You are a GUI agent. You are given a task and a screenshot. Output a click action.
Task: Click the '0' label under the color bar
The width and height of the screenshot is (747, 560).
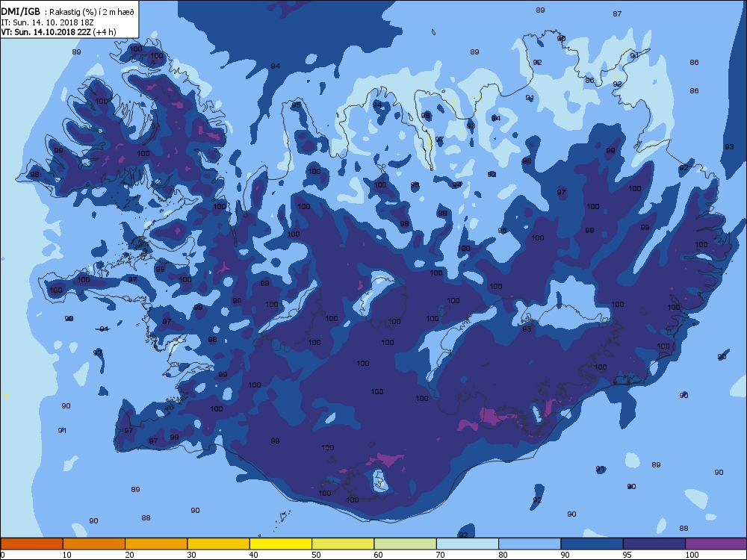3,555
